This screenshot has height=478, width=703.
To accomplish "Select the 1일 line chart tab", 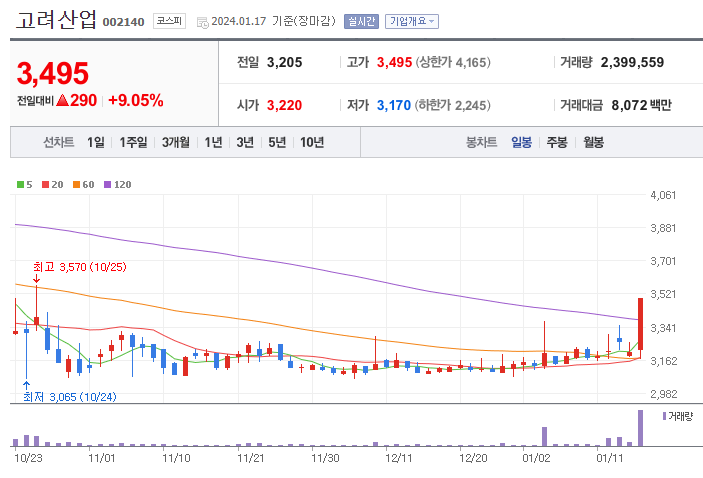I will [95, 142].
